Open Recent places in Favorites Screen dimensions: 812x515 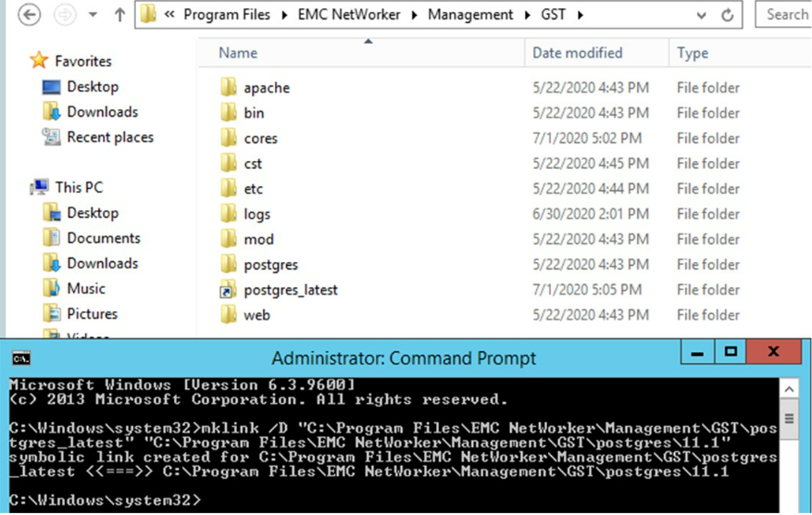(109, 137)
